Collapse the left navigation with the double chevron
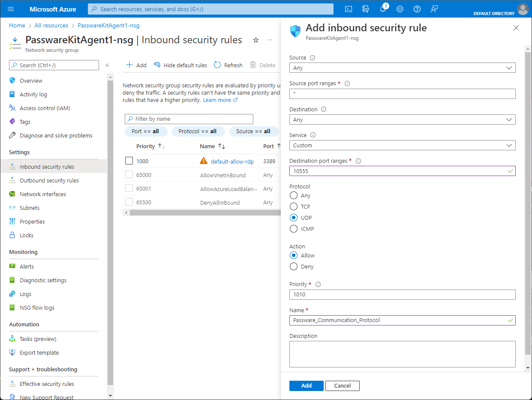Screen dimensions: 532x400 pyautogui.click(x=107, y=65)
